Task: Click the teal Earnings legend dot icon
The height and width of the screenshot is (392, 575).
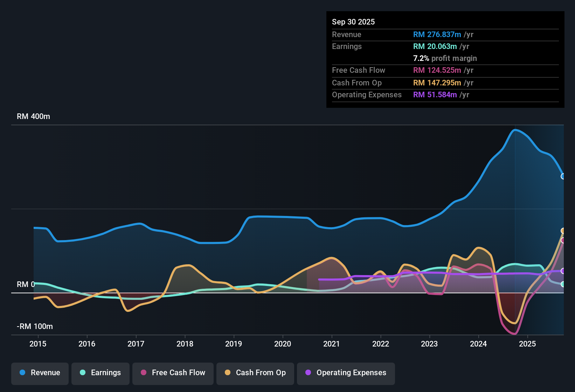Action: (83, 373)
